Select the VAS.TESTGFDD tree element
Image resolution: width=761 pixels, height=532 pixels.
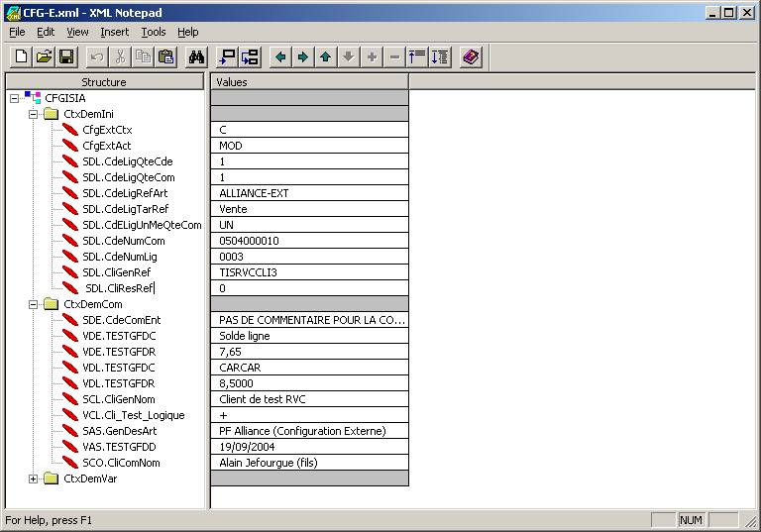tap(119, 447)
